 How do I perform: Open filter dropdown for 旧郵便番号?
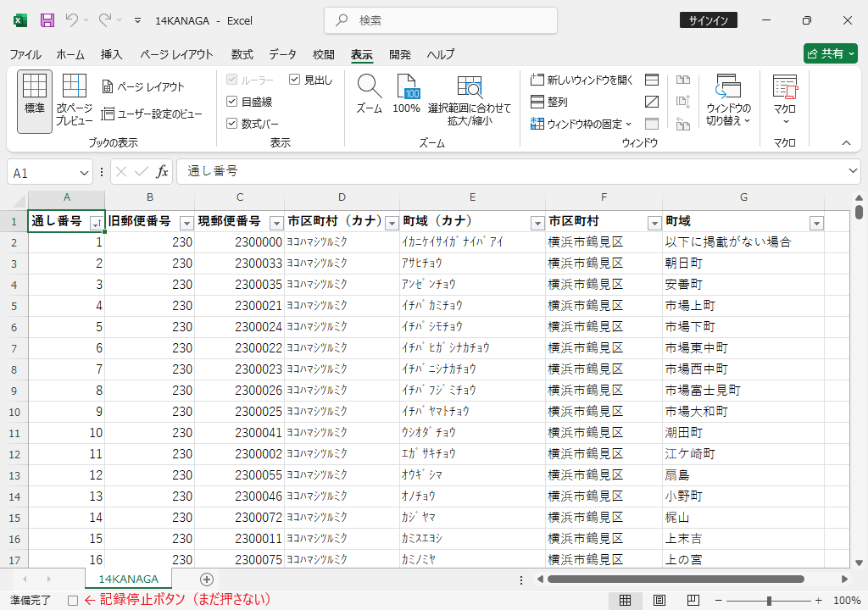(x=186, y=223)
